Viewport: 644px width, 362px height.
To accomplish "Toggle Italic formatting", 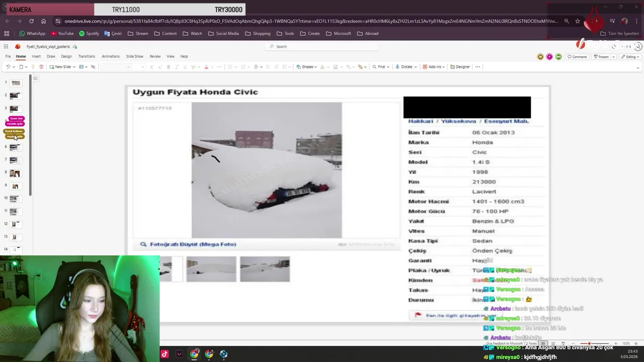I will (177, 67).
